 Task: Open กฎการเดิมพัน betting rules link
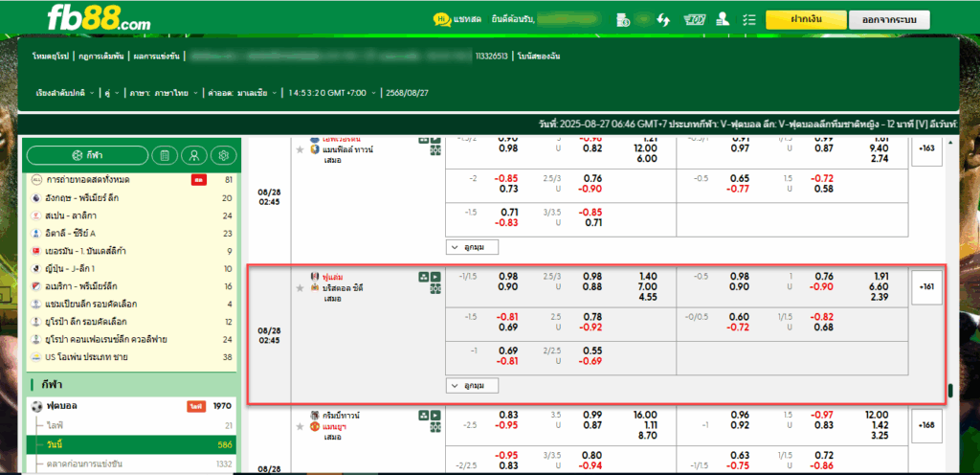(x=101, y=57)
